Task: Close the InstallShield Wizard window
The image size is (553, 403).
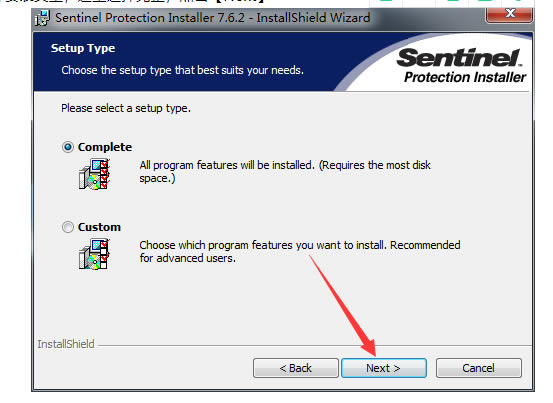Action: point(509,14)
